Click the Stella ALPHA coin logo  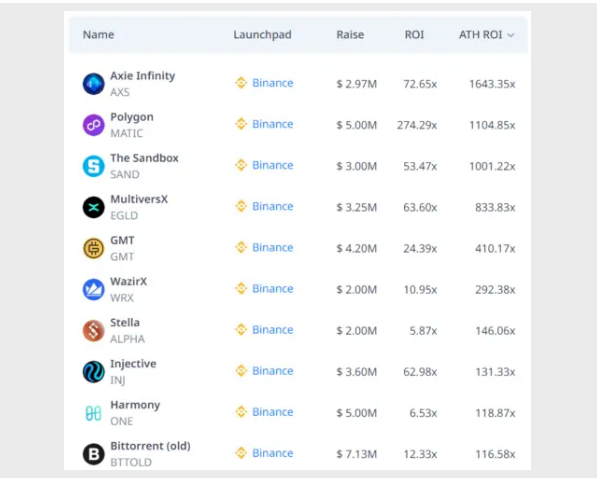pyautogui.click(x=94, y=331)
